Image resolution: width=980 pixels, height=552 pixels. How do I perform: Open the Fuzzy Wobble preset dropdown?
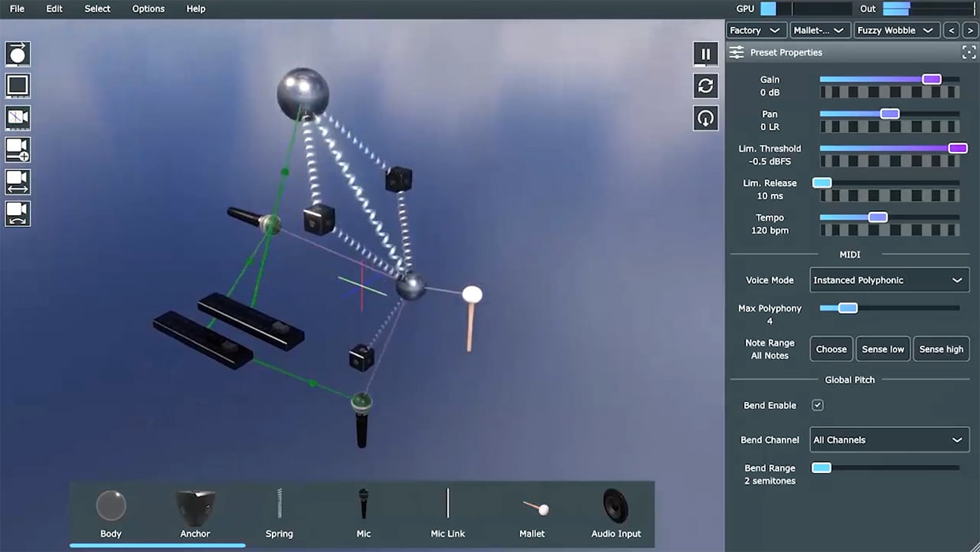point(897,29)
